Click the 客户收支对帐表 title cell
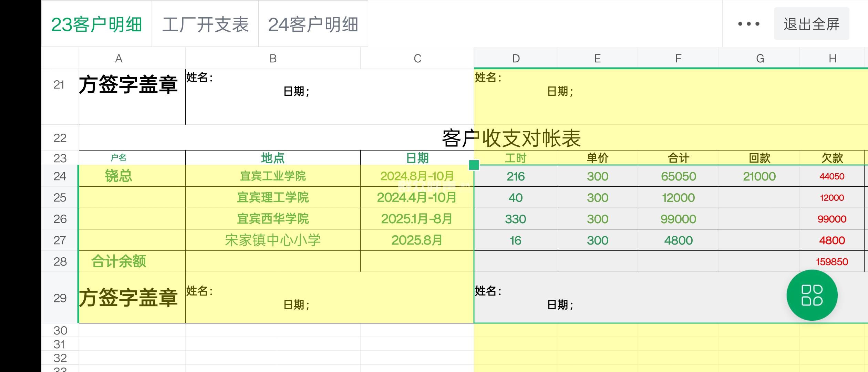Viewport: 868px width, 372px height. 511,138
